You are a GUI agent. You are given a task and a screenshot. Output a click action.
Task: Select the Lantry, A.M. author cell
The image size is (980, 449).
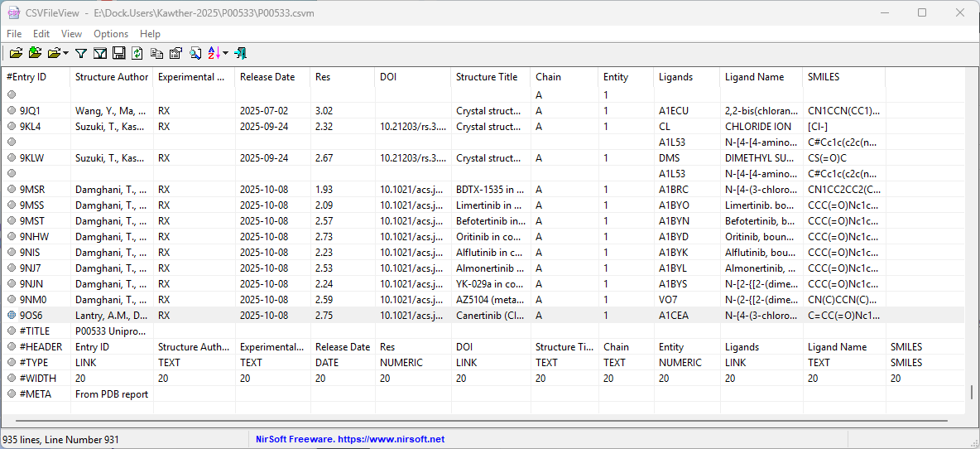(112, 315)
